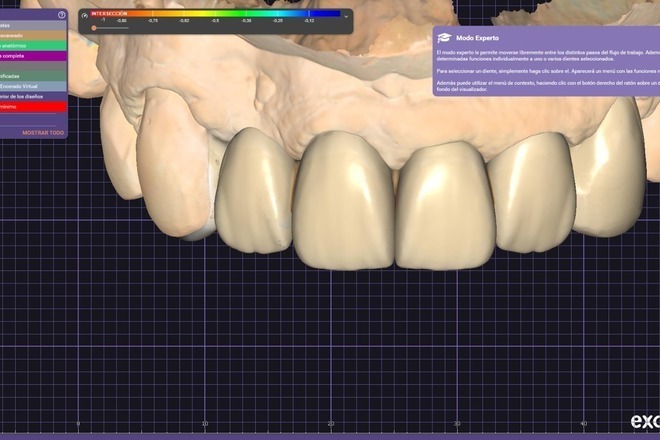Toggle the red 'mínimo' group row

click(x=30, y=106)
